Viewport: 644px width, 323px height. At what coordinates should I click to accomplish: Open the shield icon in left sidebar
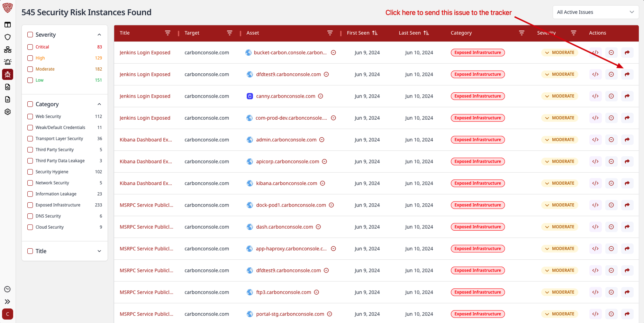[x=8, y=37]
